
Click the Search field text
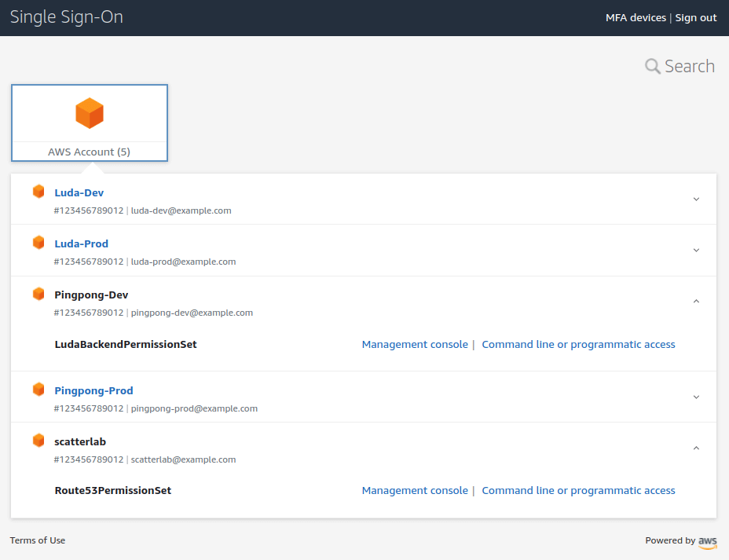click(x=689, y=67)
